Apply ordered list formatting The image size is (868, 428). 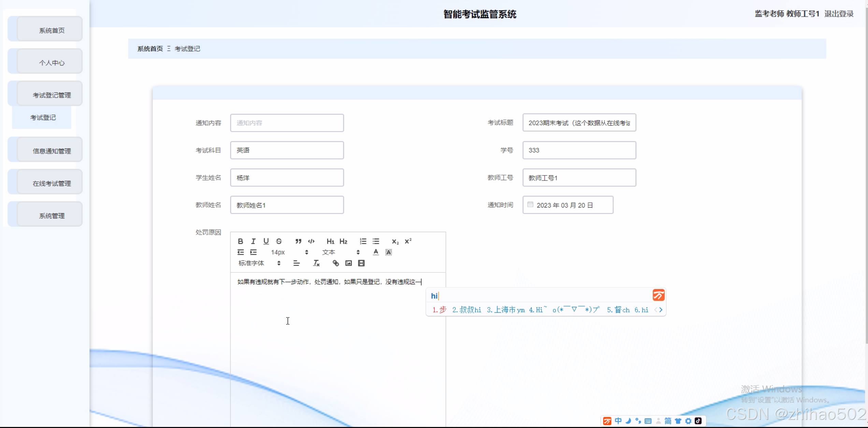tap(363, 241)
